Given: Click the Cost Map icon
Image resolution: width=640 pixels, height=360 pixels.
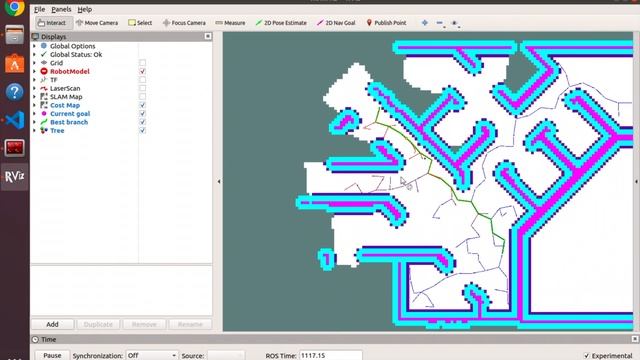Looking at the screenshot, I should (x=44, y=105).
